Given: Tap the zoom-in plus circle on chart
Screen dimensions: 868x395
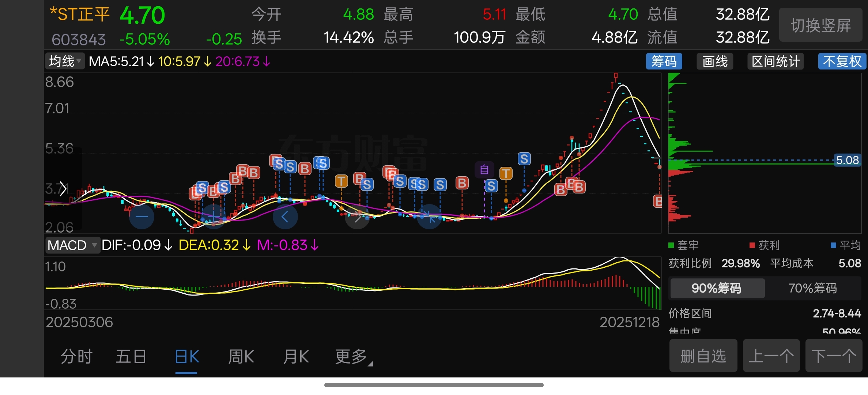Looking at the screenshot, I should pos(214,217).
